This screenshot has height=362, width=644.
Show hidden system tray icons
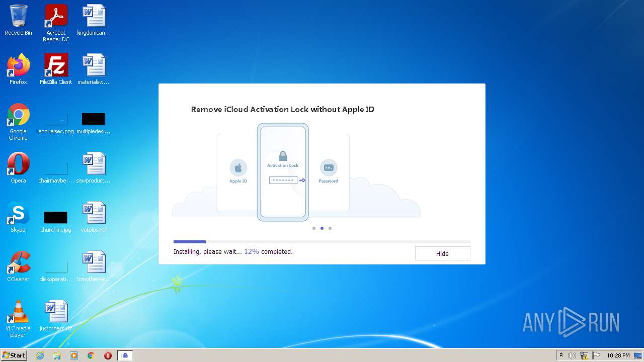(561, 355)
